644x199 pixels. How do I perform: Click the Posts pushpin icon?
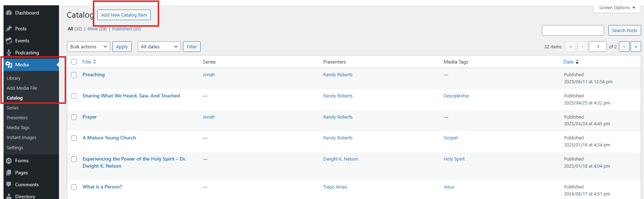(x=9, y=29)
